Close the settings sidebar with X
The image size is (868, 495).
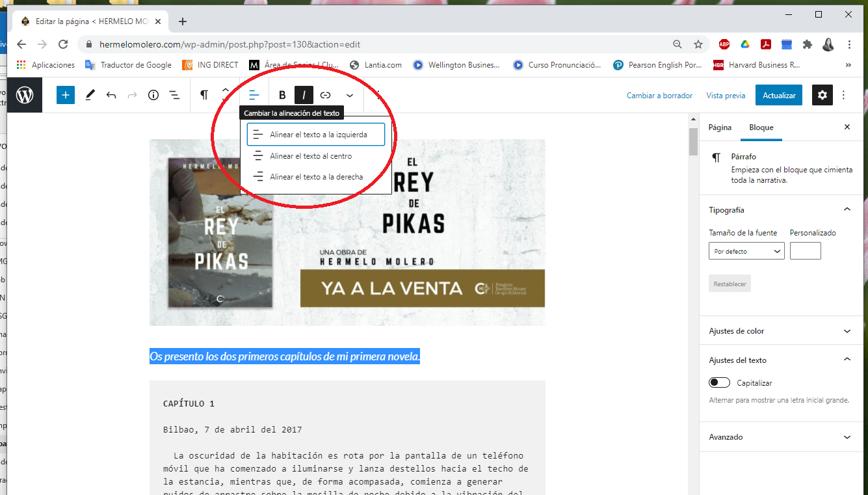(x=847, y=127)
